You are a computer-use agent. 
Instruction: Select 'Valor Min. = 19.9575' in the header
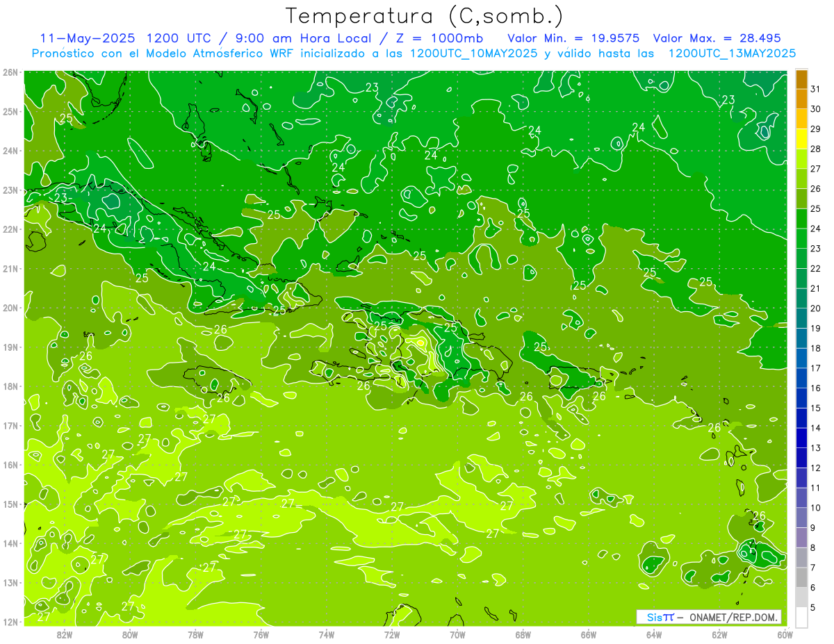point(573,38)
